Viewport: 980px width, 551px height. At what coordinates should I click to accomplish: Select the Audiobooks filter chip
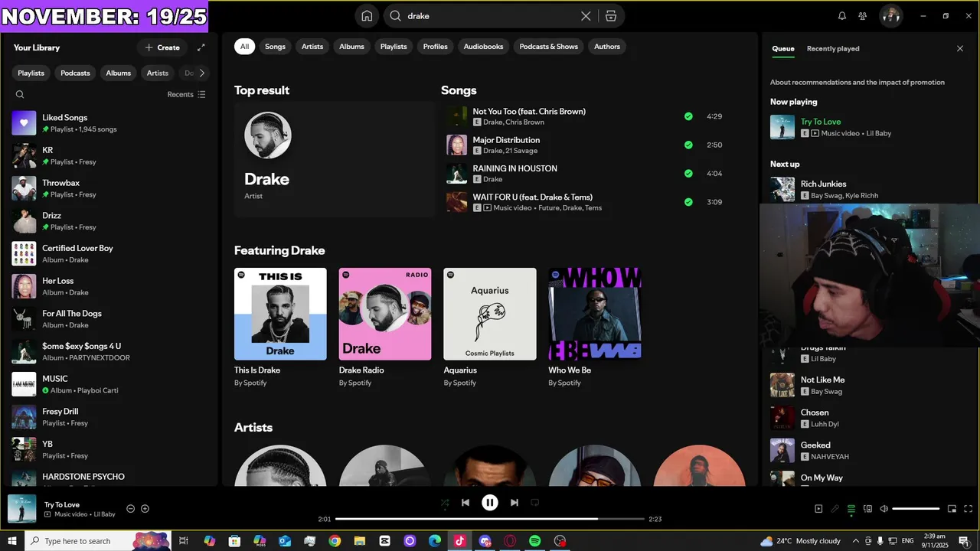point(483,47)
